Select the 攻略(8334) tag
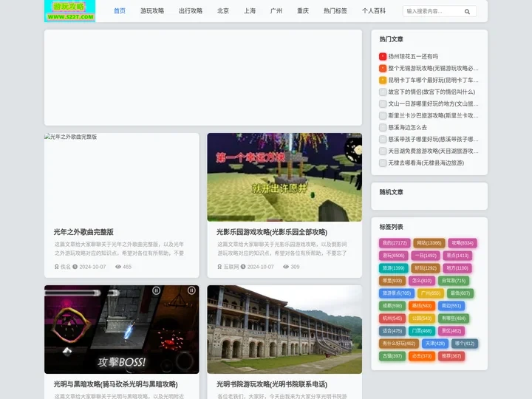 [x=462, y=243]
